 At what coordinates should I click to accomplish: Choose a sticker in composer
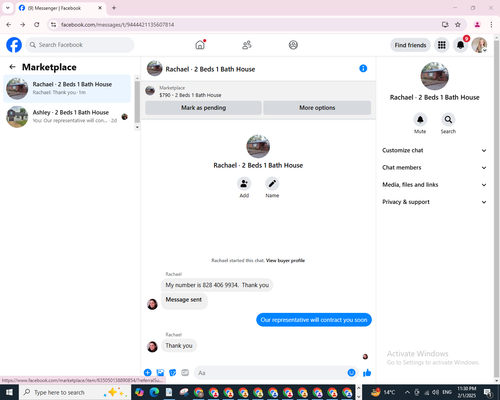coord(173,373)
